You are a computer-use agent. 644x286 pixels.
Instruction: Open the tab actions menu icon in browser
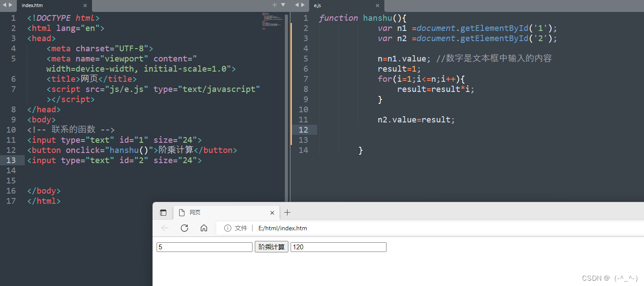(163, 213)
